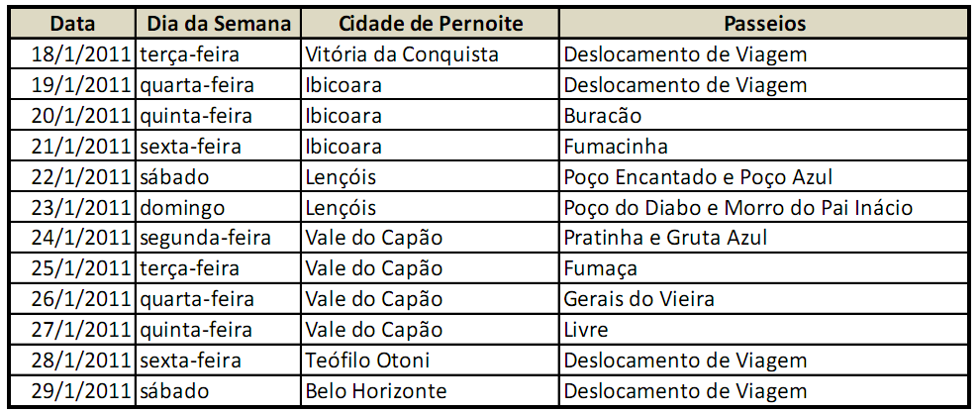
Task: Click the Dia da Semana header
Action: (x=219, y=23)
